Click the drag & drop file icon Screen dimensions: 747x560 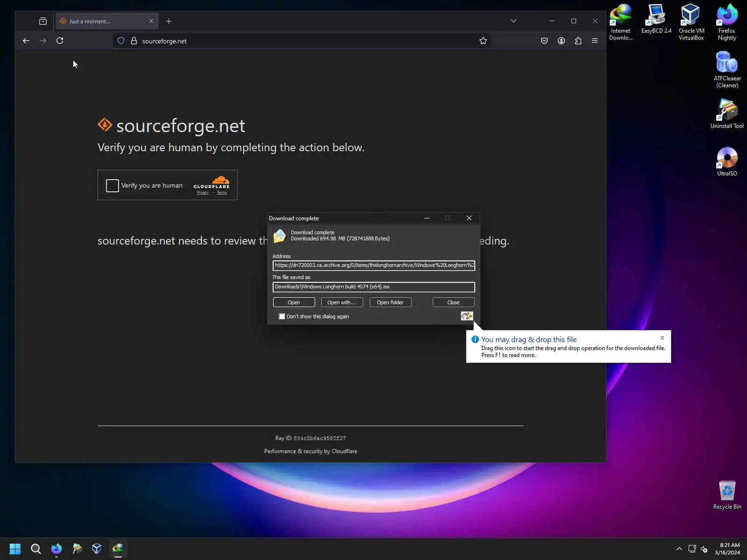tap(467, 316)
